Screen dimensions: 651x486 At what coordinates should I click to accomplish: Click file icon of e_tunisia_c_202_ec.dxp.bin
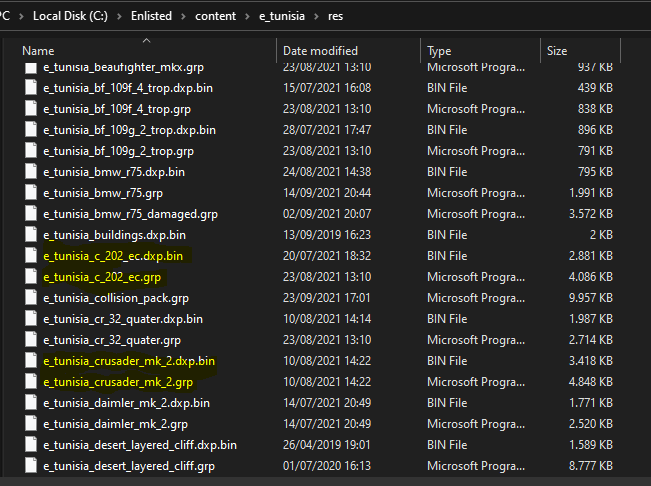pyautogui.click(x=31, y=256)
